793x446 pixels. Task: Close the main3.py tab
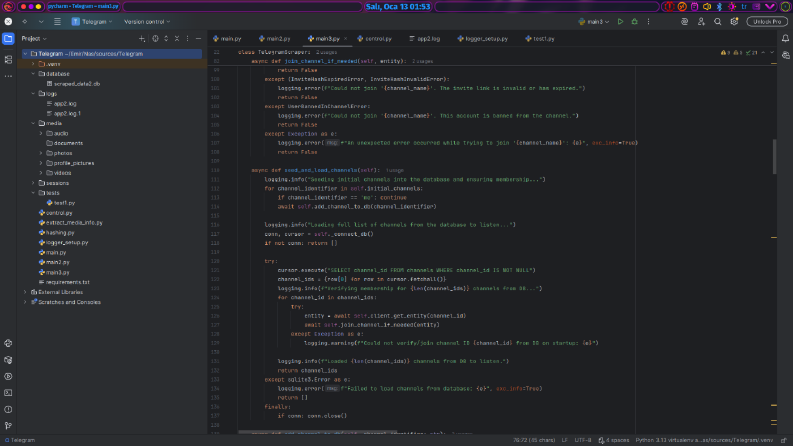tap(345, 39)
